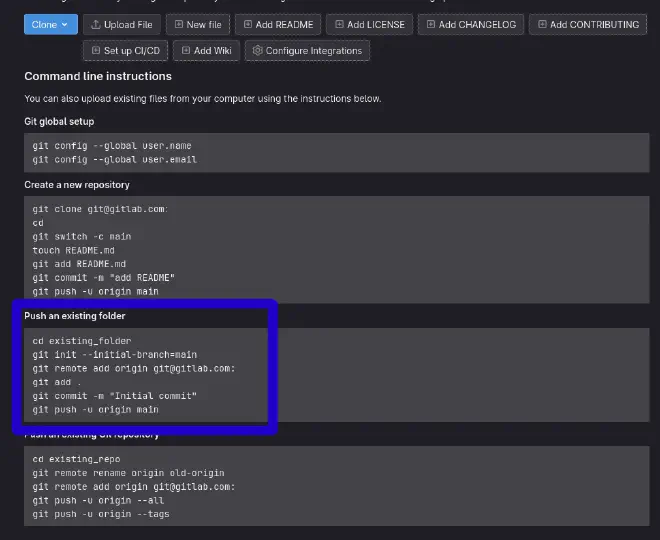Viewport: 660px width, 540px height.
Task: Click the 'git commit -m "Initial commit"' line
Action: [x=114, y=396]
